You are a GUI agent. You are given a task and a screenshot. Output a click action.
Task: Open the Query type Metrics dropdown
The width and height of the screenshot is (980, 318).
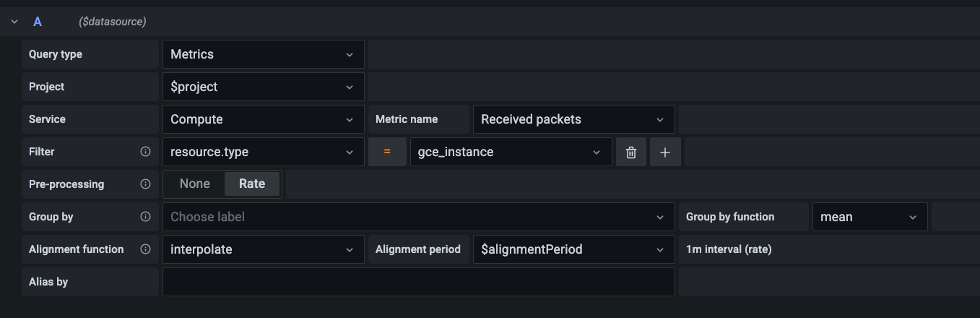(263, 54)
